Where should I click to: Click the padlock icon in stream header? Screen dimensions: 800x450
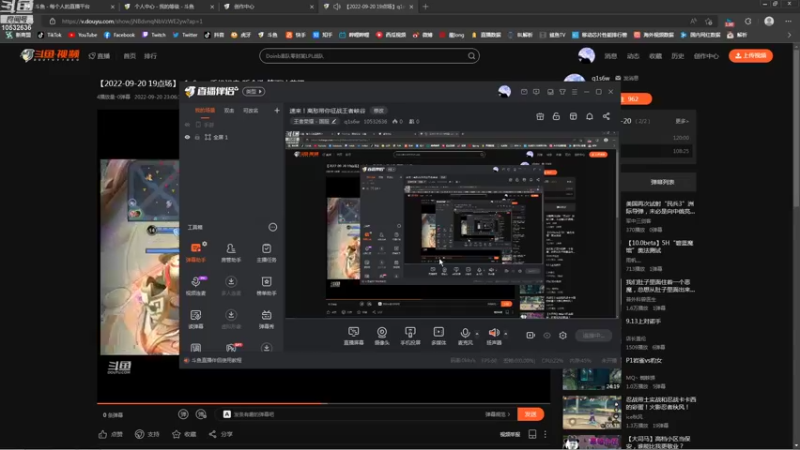click(x=556, y=116)
